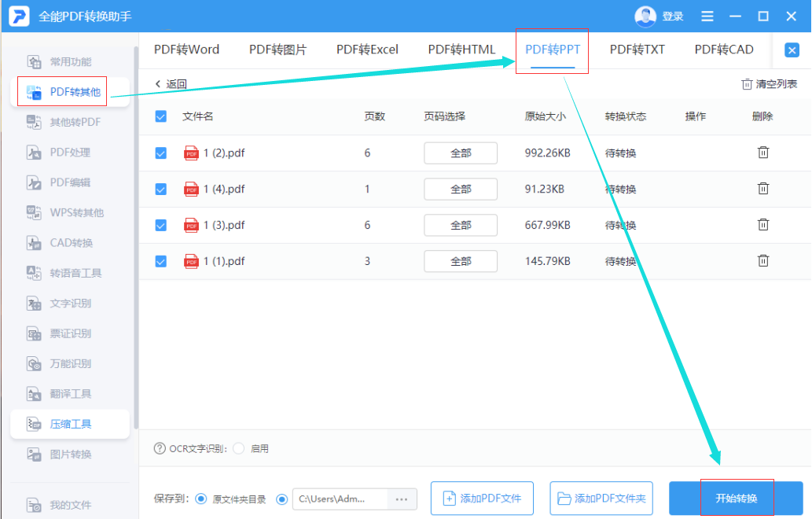The image size is (812, 519).
Task: Browse output folder using ... button
Action: coord(401,498)
